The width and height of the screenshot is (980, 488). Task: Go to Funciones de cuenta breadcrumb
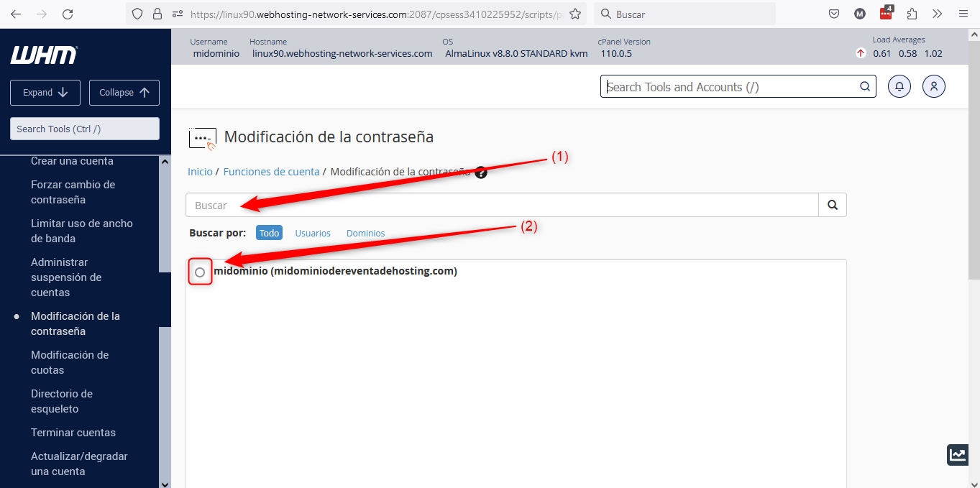click(x=271, y=172)
